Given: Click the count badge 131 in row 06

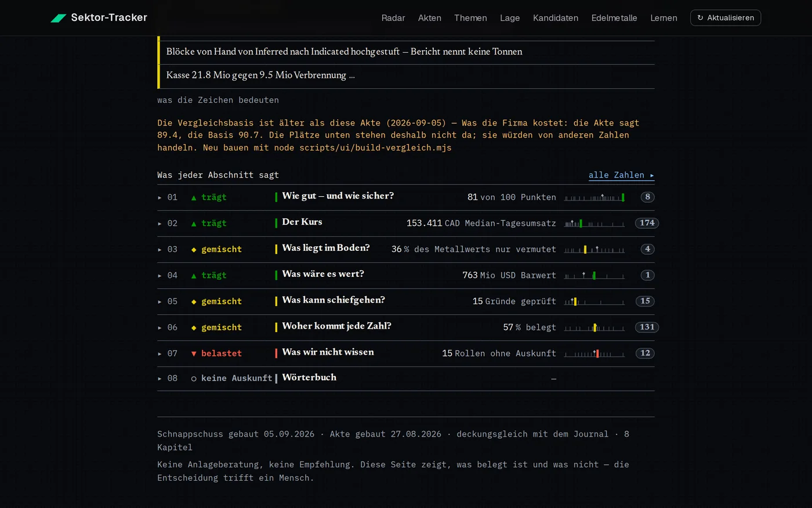Looking at the screenshot, I should click(x=647, y=327).
